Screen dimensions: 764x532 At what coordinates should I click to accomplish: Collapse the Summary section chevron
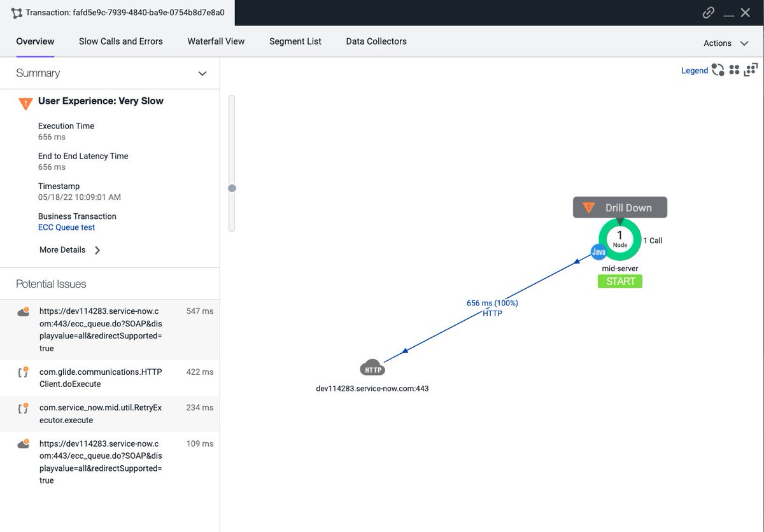click(202, 74)
